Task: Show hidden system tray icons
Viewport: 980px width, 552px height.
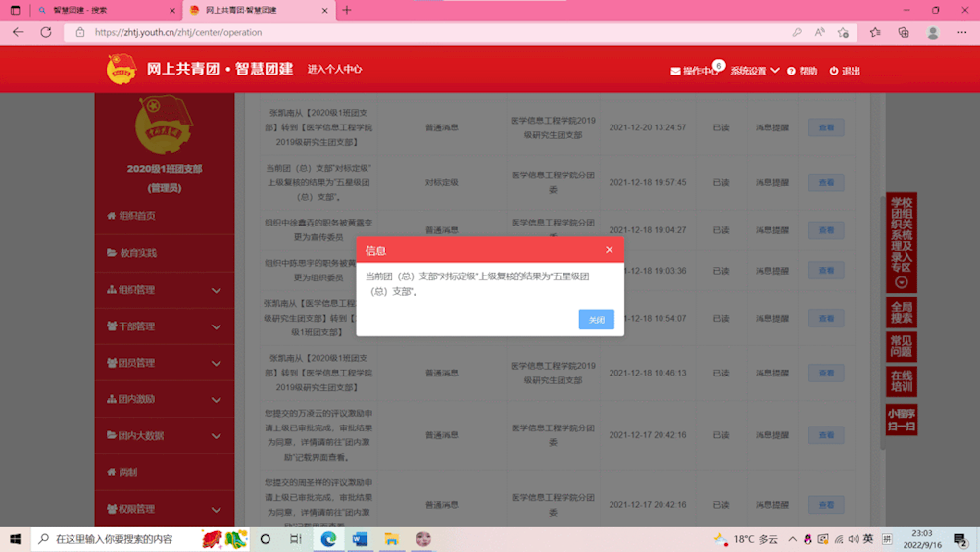Action: [x=792, y=539]
